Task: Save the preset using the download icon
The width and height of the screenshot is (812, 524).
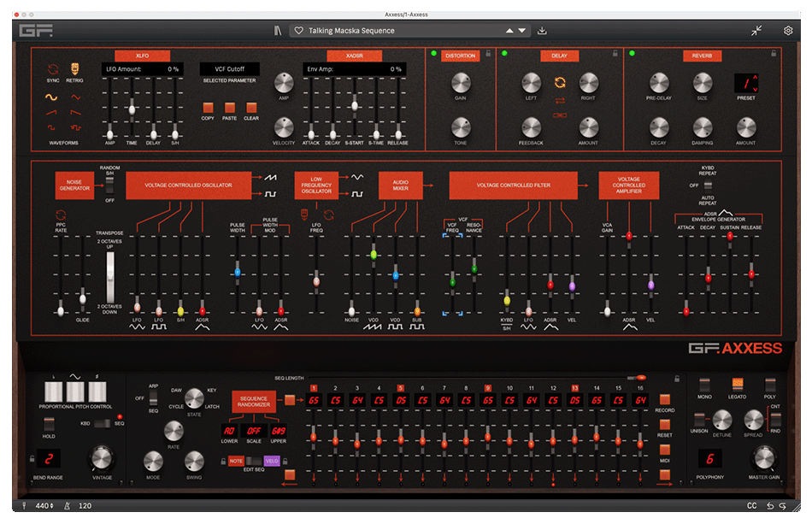Action: point(542,31)
